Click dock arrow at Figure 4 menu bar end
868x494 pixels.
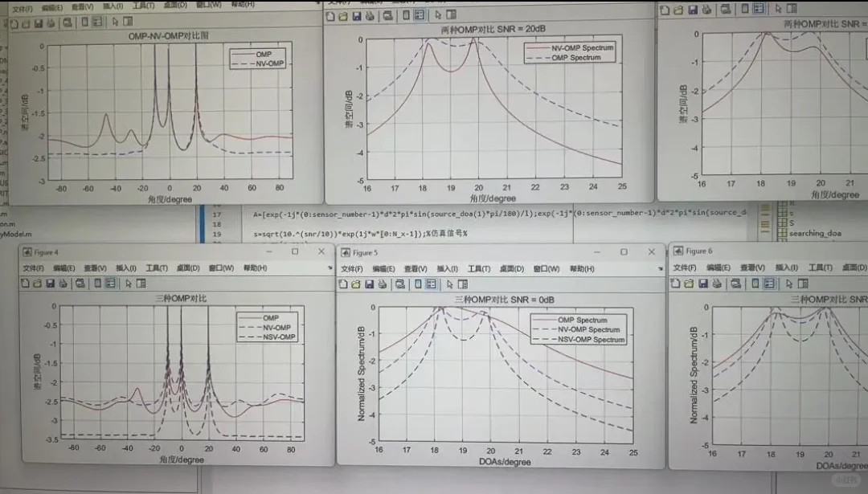tap(330, 267)
